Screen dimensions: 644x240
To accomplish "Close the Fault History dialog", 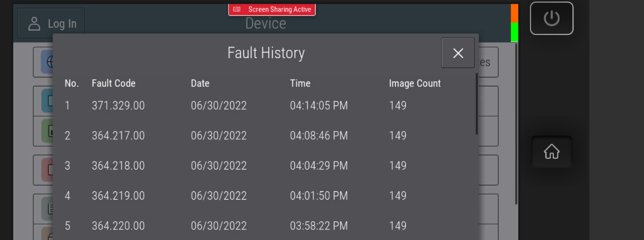I will coord(458,53).
